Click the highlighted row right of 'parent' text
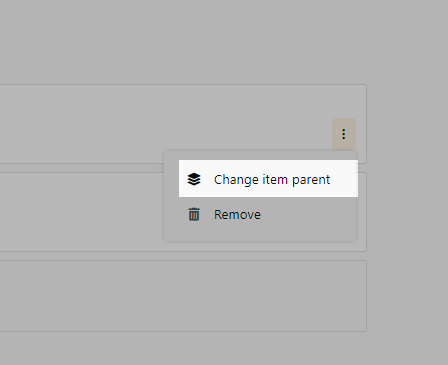 coord(344,179)
